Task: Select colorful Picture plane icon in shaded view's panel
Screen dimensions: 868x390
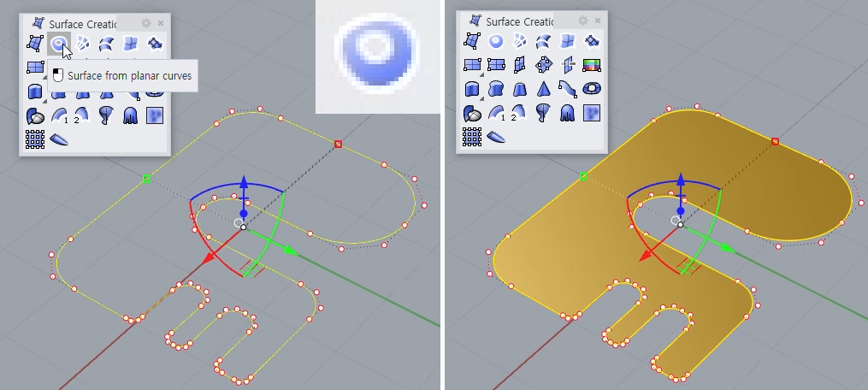Action: [x=592, y=65]
